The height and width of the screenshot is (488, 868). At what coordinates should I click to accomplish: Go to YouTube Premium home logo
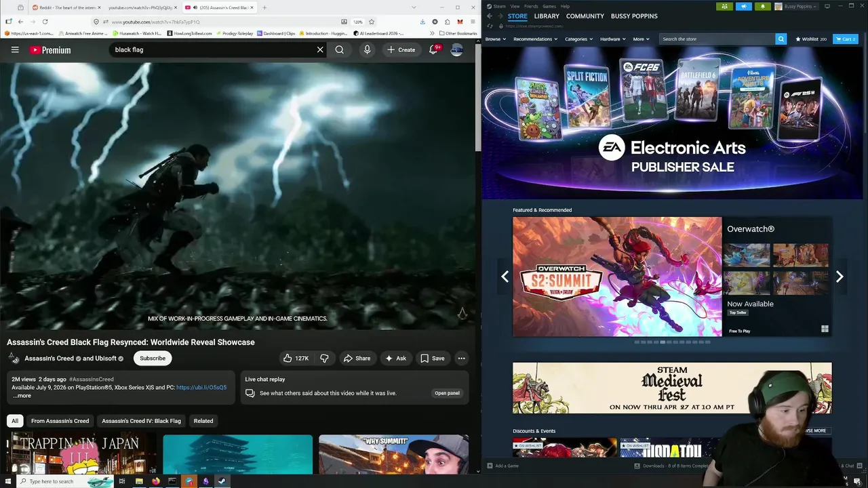tap(50, 50)
